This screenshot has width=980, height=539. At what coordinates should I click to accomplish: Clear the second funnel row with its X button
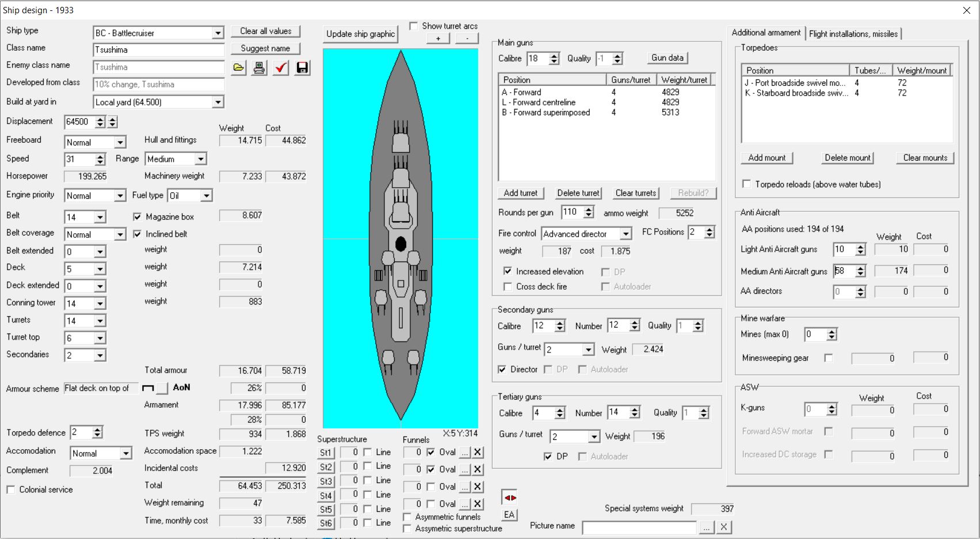(x=478, y=470)
